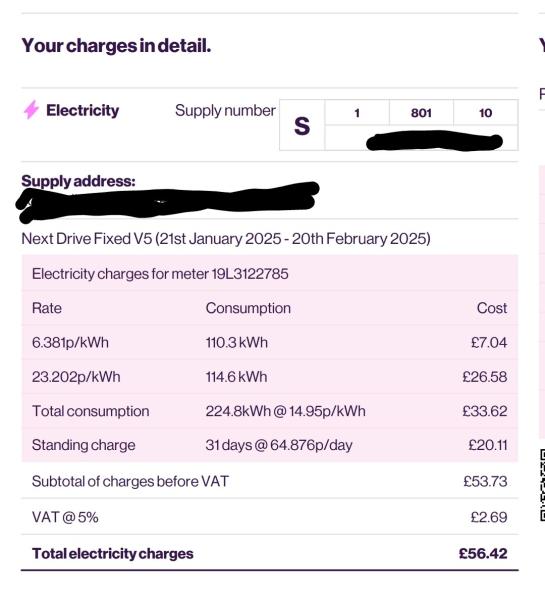Screen dimensions: 545x600
Task: Select the Next Drive Fixed V5 tariff line
Action: click(226, 239)
